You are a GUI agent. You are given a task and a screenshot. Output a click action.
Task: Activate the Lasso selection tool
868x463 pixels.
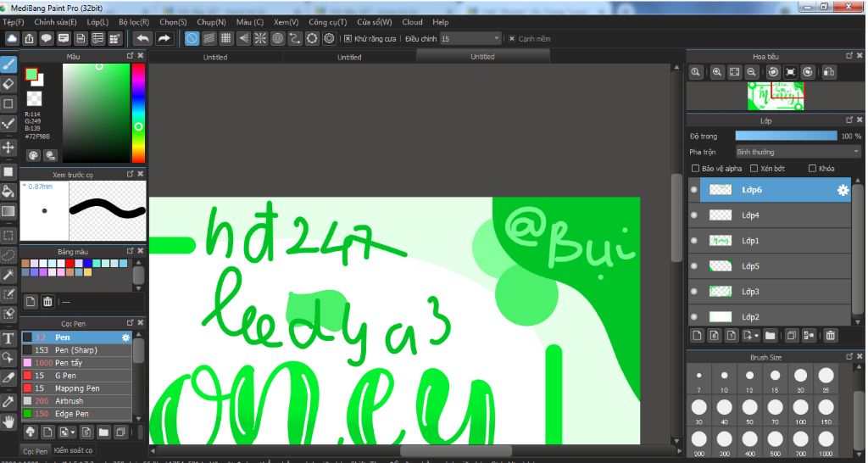click(x=8, y=254)
